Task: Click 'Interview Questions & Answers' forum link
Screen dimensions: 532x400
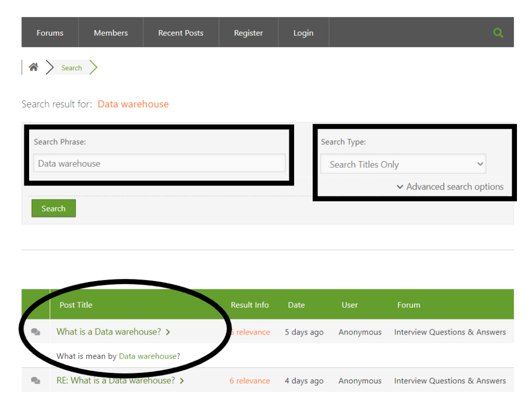Action: tap(450, 331)
